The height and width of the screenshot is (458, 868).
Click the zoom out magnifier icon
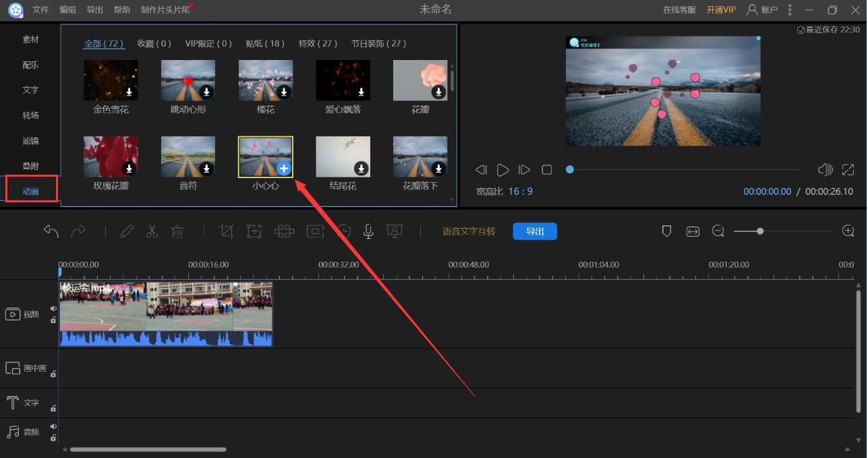718,231
